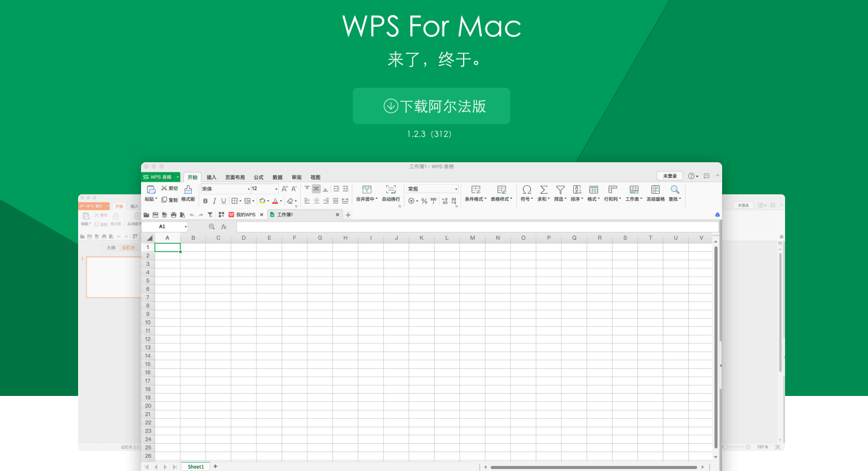Switch to the 审阅 ribbon tab
Screen dimensions: 868x471
297,177
